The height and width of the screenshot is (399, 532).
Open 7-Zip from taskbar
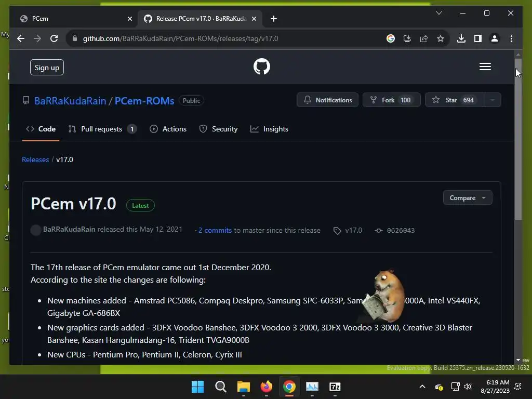pos(335,387)
